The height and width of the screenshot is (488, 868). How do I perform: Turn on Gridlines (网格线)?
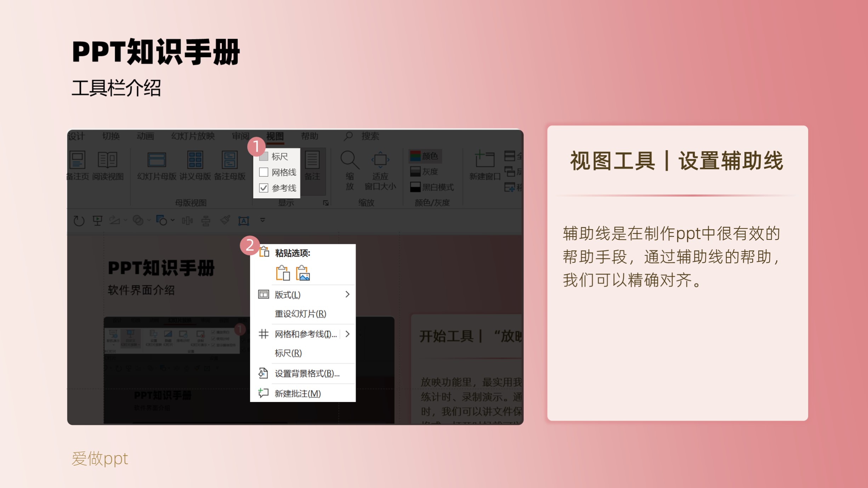pos(263,172)
